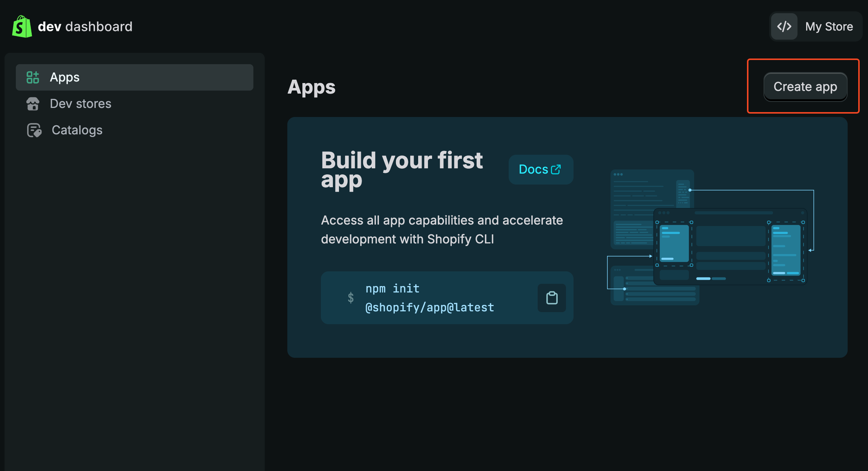Screen dimensions: 868x471
Task: Click the Catalogs icon in sidebar
Action: point(34,130)
